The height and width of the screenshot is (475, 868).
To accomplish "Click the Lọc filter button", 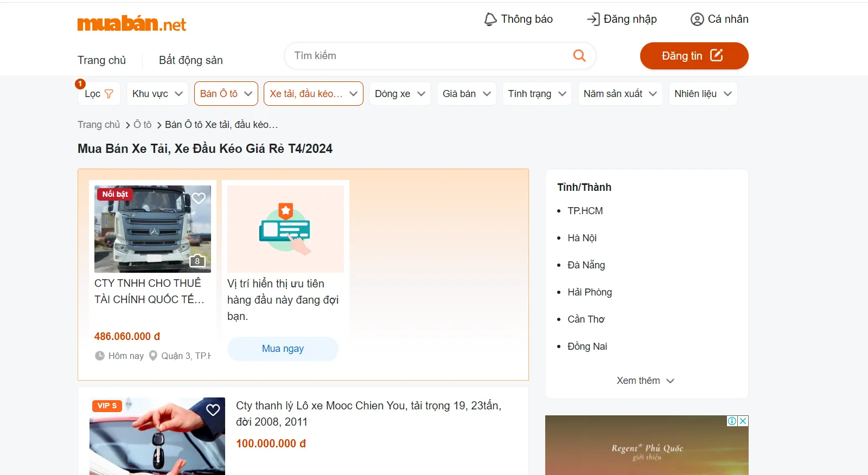I will (98, 94).
